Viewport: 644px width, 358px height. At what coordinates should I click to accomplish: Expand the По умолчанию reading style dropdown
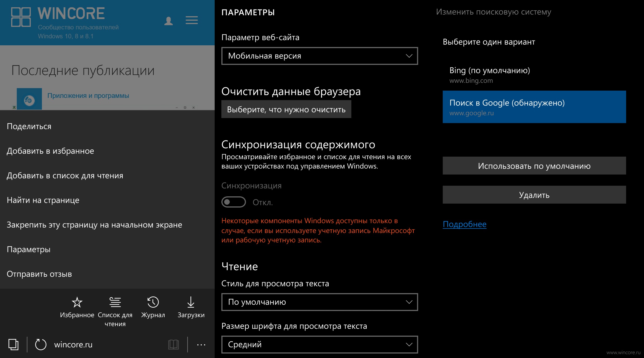coord(320,302)
